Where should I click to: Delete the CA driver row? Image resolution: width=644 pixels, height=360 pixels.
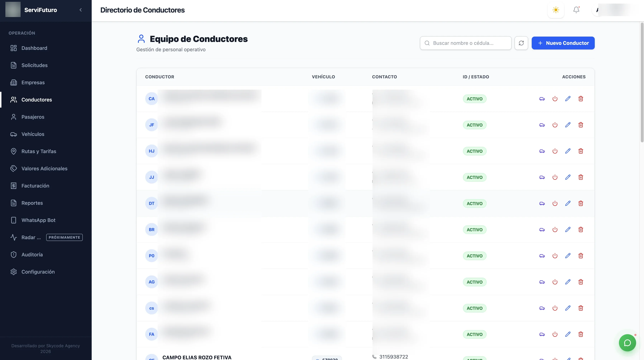click(581, 99)
